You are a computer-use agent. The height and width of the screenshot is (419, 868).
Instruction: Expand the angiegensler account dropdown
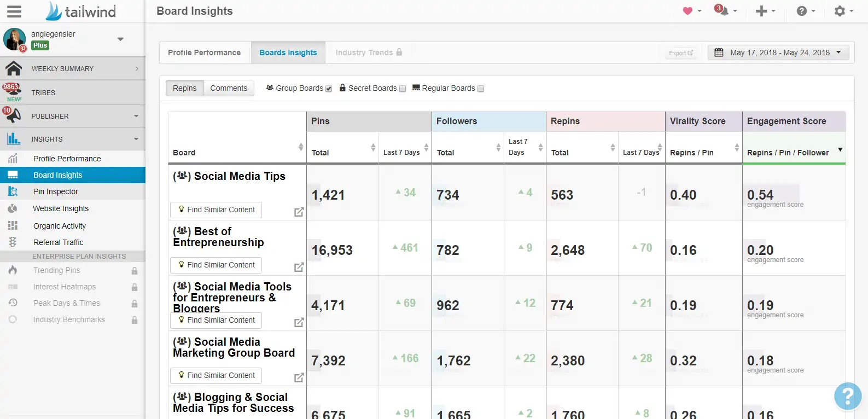click(120, 39)
